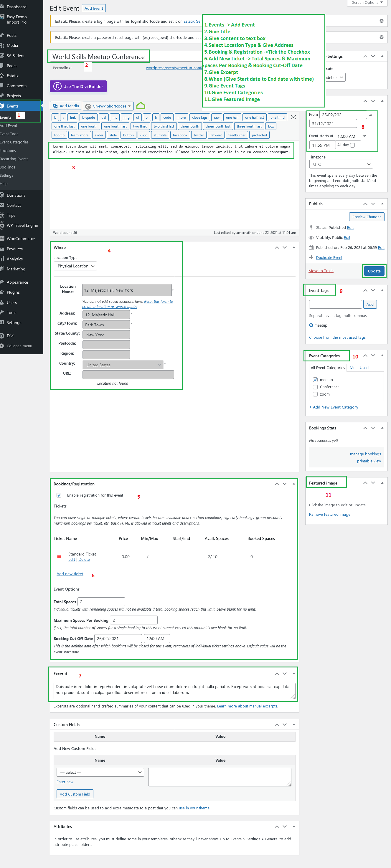Click Add new ticket link

[x=70, y=574]
